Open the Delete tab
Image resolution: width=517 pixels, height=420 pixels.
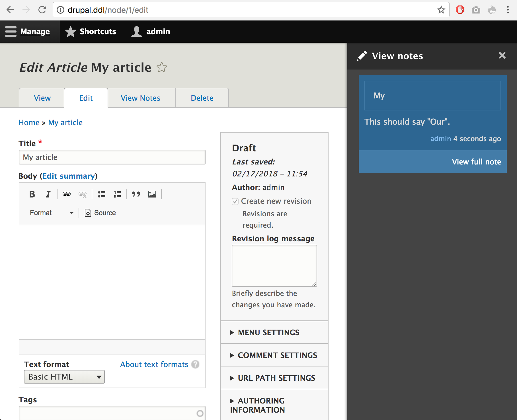point(202,98)
